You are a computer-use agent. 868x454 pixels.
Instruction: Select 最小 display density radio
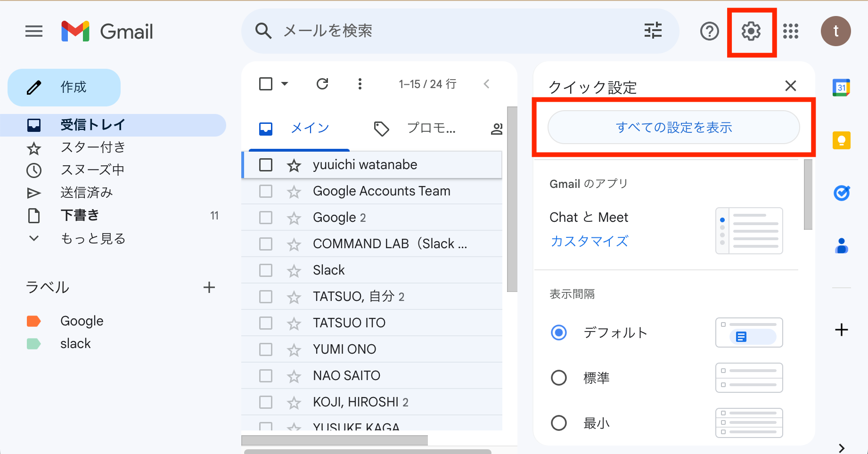coord(559,423)
